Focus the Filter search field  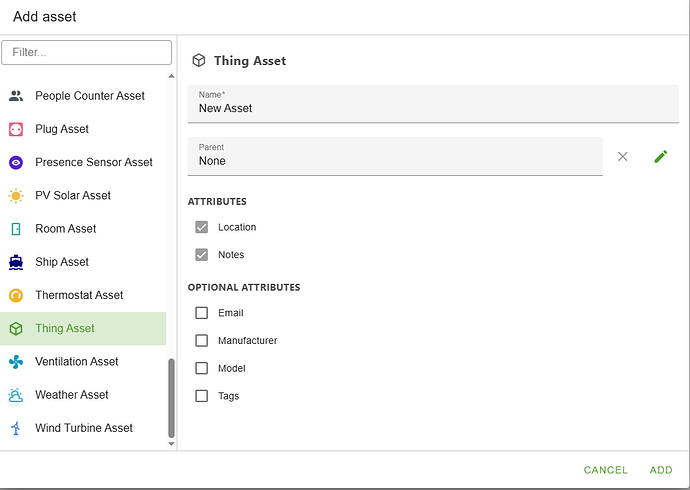tap(87, 52)
